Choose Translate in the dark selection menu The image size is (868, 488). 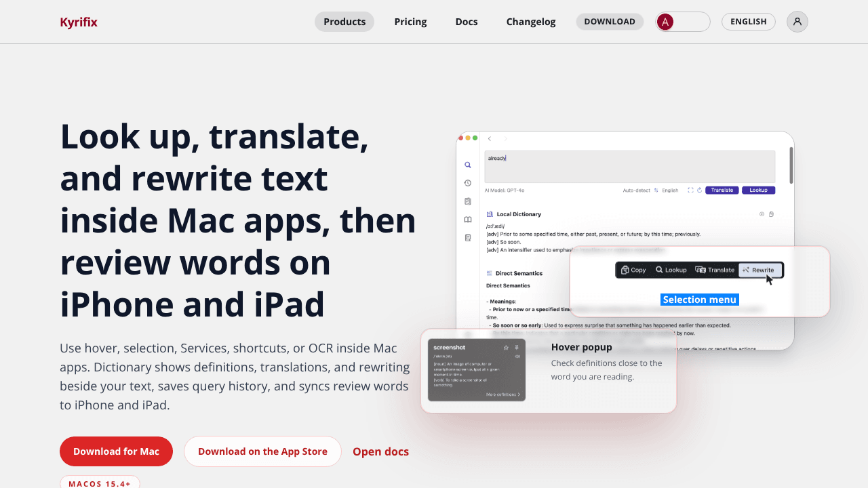[715, 270]
